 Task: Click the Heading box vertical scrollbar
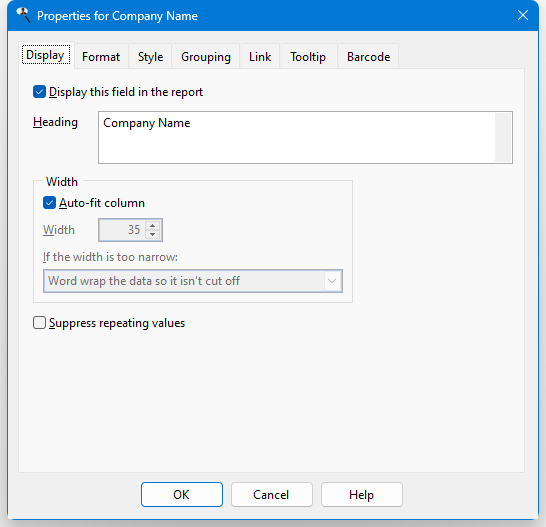(x=503, y=137)
